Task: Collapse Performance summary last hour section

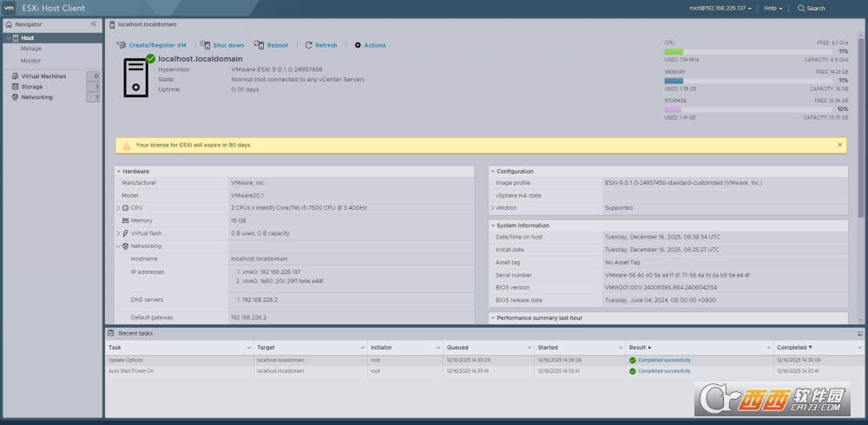Action: (x=493, y=318)
